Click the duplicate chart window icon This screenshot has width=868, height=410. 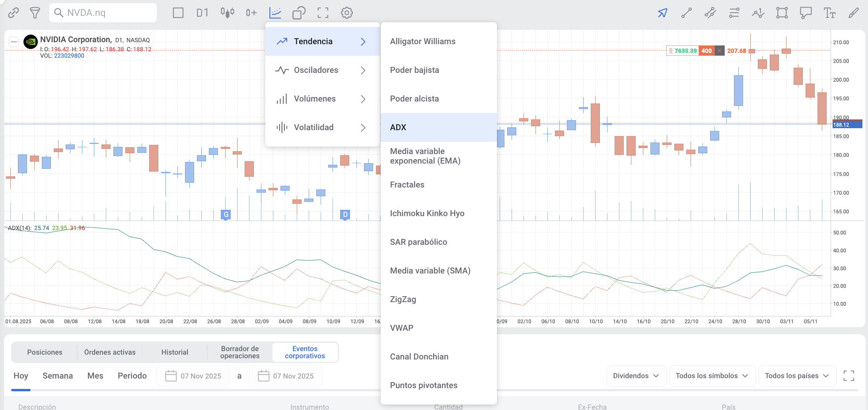(x=299, y=13)
